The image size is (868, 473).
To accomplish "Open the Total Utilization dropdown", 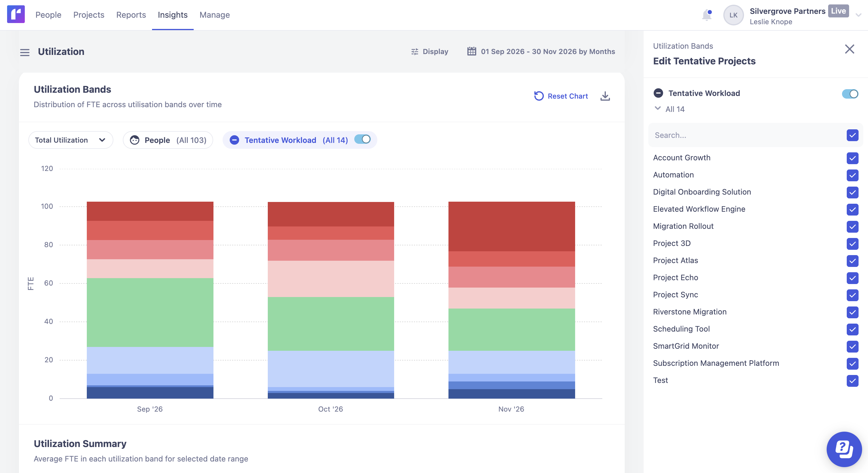I will (x=71, y=140).
